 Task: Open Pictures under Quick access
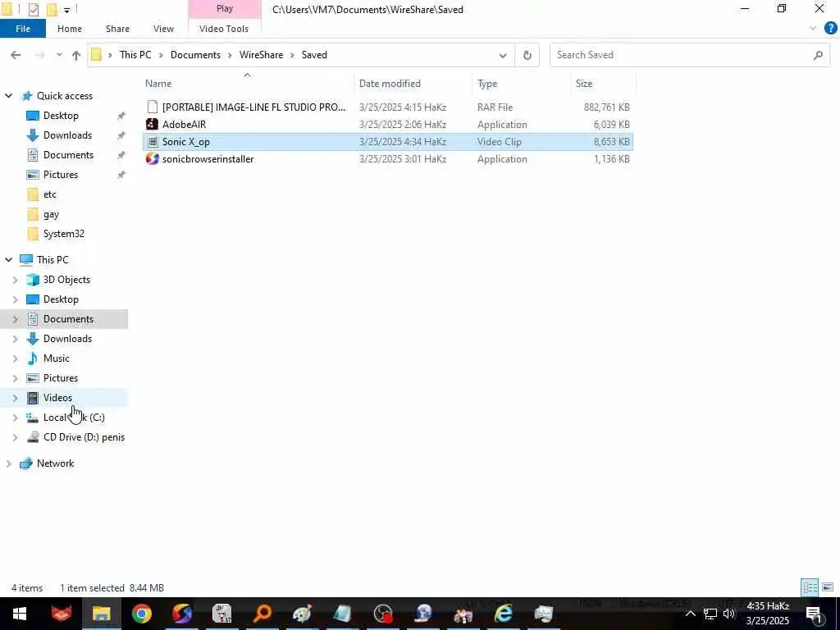(61, 175)
